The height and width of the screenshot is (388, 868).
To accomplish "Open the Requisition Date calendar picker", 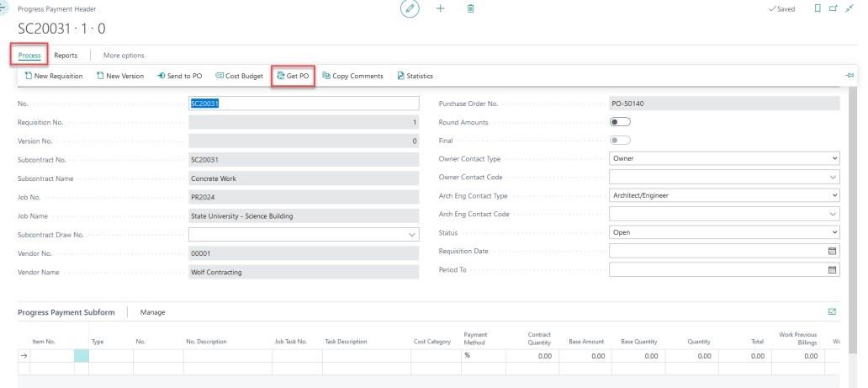I will 833,251.
